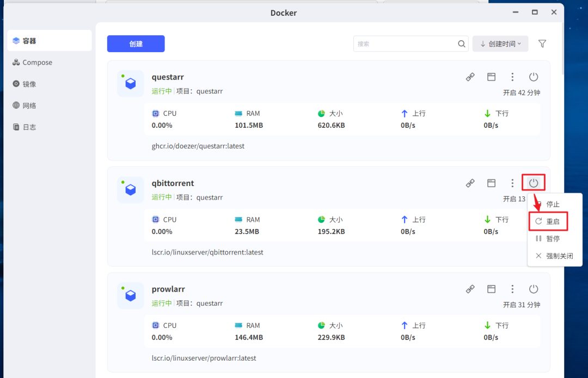This screenshot has height=378, width=588.
Task: Open the 创建时间 sort dropdown
Action: tap(500, 44)
